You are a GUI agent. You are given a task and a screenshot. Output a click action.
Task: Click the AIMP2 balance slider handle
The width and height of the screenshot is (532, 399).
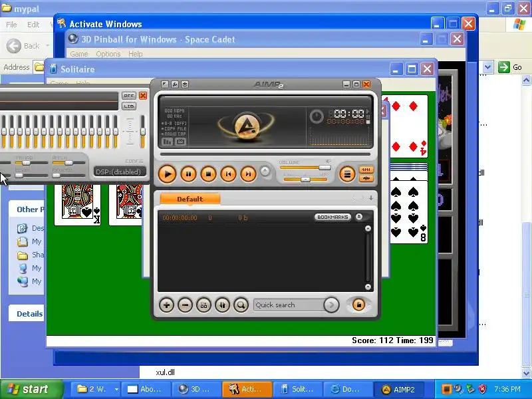[x=305, y=180]
